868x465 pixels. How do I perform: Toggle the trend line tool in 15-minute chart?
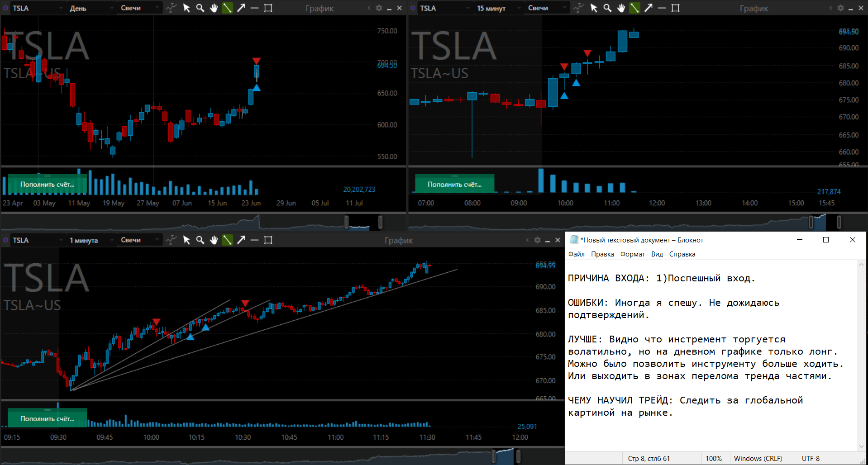[634, 8]
